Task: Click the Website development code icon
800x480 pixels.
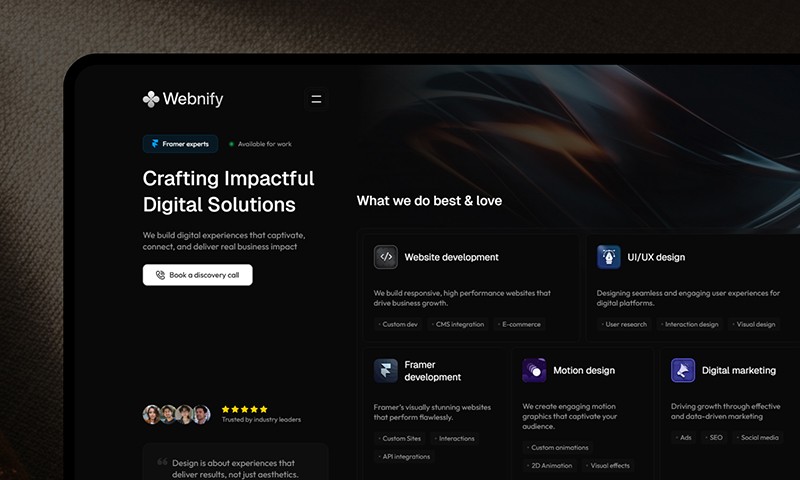Action: coord(386,257)
